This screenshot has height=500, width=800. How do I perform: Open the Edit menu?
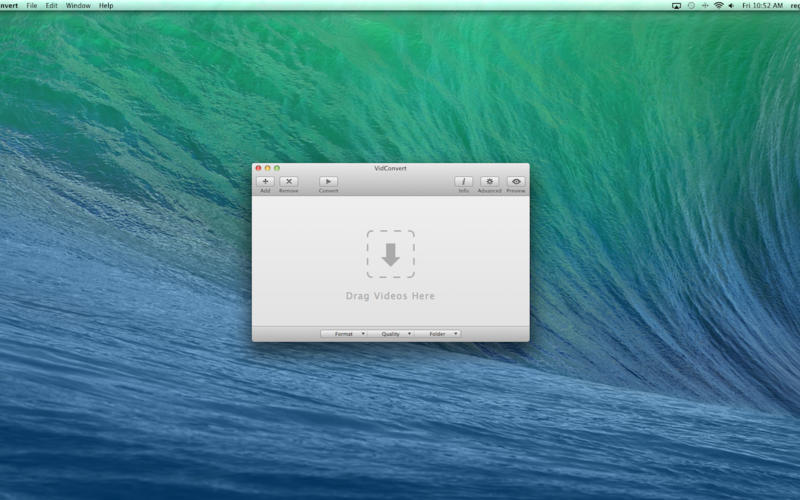tap(51, 6)
